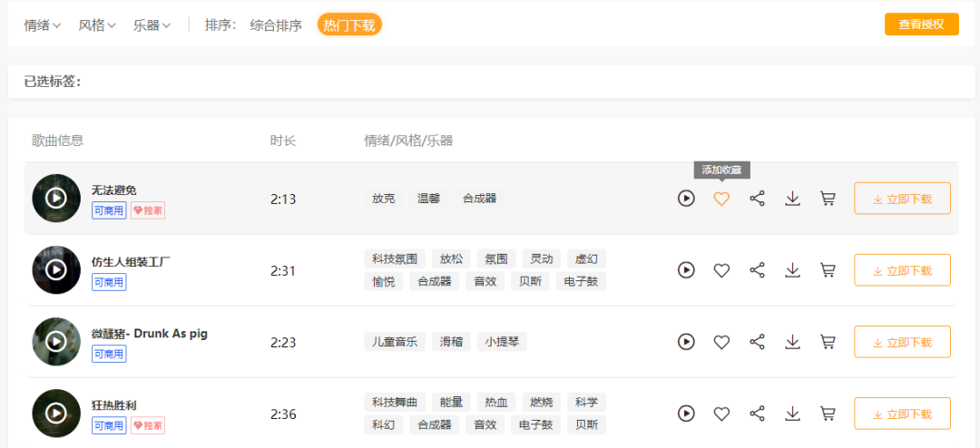Add 微醺猪- Drunk As pig to cart
The width and height of the screenshot is (980, 448).
coord(828,342)
